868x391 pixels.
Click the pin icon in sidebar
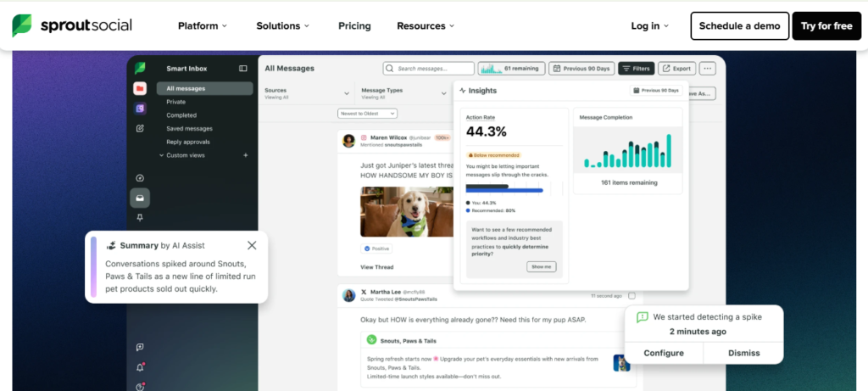point(140,218)
